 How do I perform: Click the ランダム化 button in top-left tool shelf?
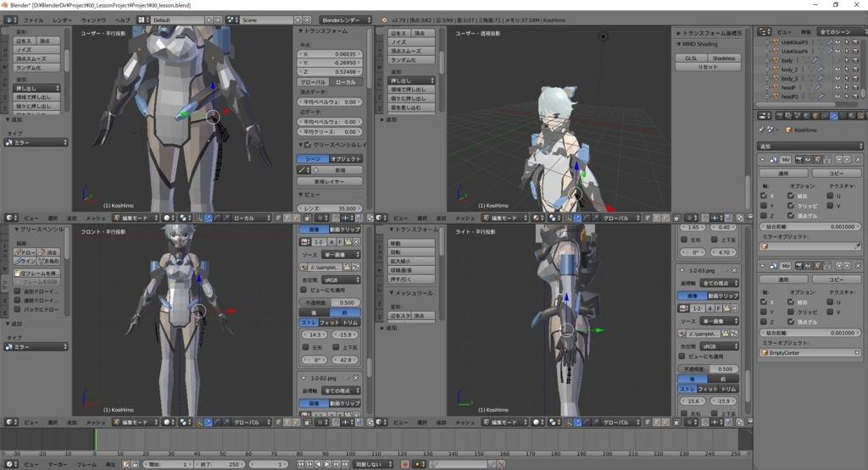[36, 68]
